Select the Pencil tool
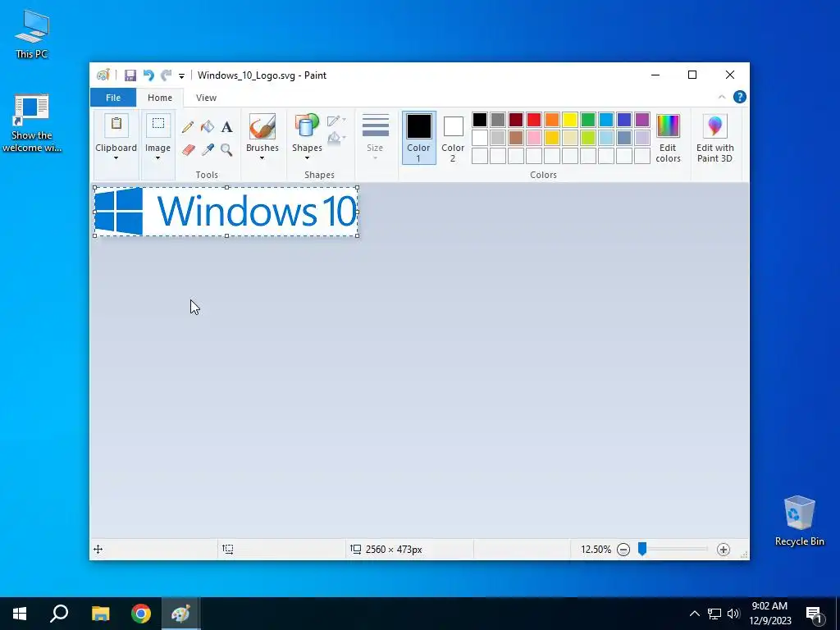Viewport: 840px width, 630px height. click(x=188, y=127)
